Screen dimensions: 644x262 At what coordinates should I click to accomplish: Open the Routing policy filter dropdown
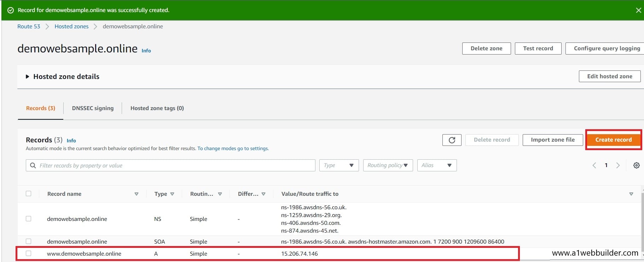388,165
